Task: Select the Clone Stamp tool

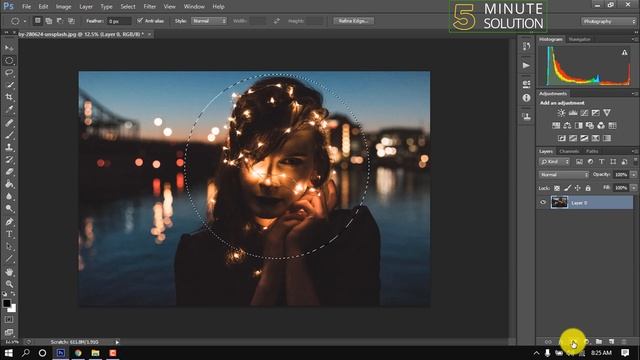Action: click(9, 147)
